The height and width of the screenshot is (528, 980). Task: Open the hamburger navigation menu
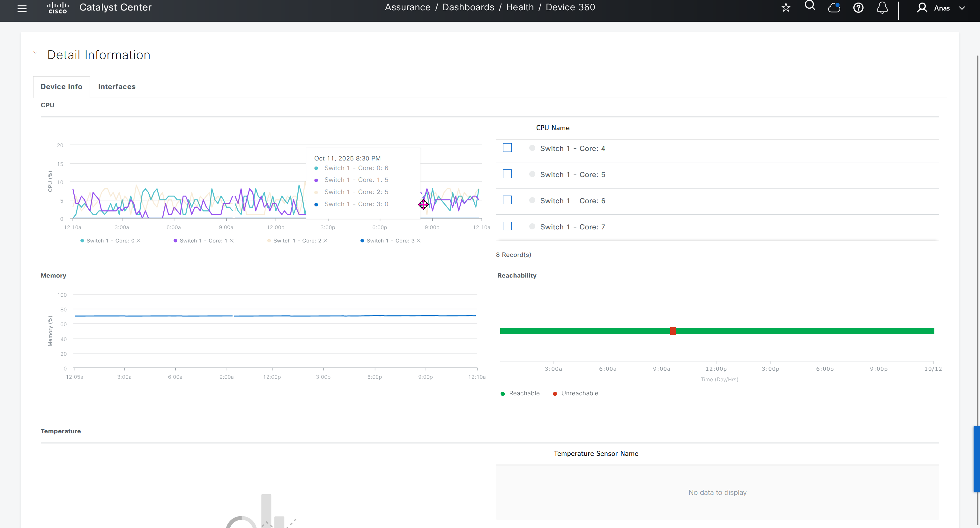click(x=22, y=8)
